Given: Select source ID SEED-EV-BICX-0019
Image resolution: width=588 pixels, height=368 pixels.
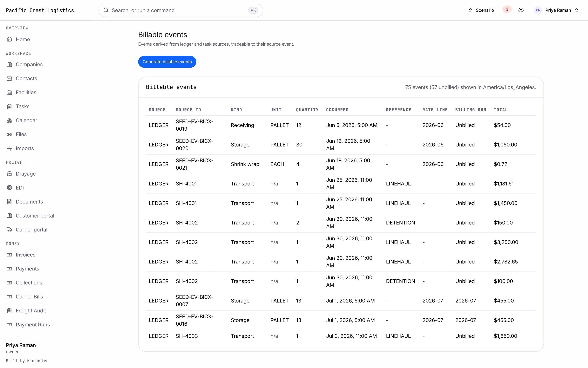Looking at the screenshot, I should pos(195,125).
